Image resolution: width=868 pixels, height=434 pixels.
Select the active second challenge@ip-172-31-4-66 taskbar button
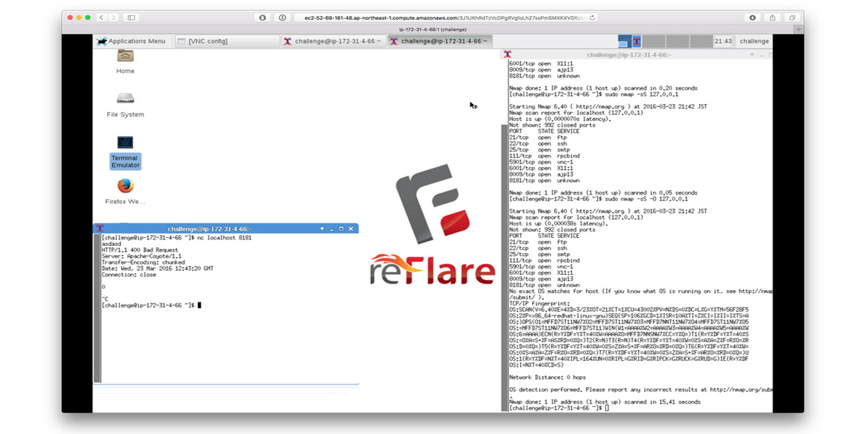click(439, 41)
